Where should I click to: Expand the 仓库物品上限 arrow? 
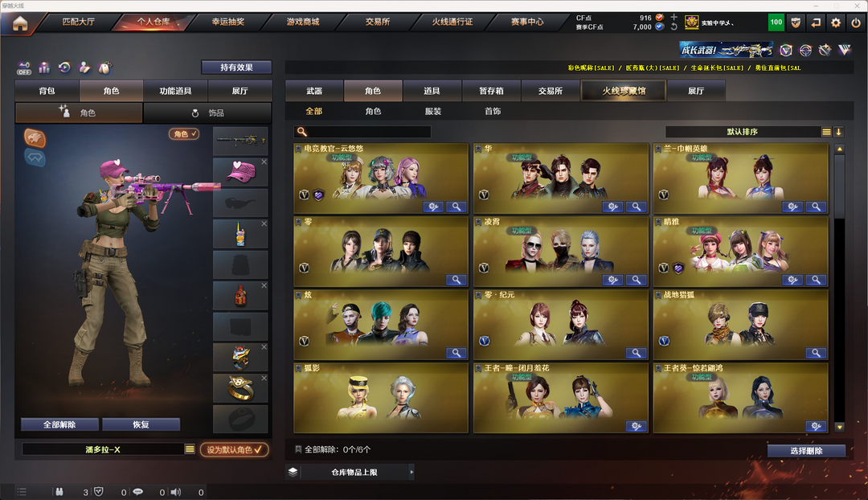pos(411,473)
